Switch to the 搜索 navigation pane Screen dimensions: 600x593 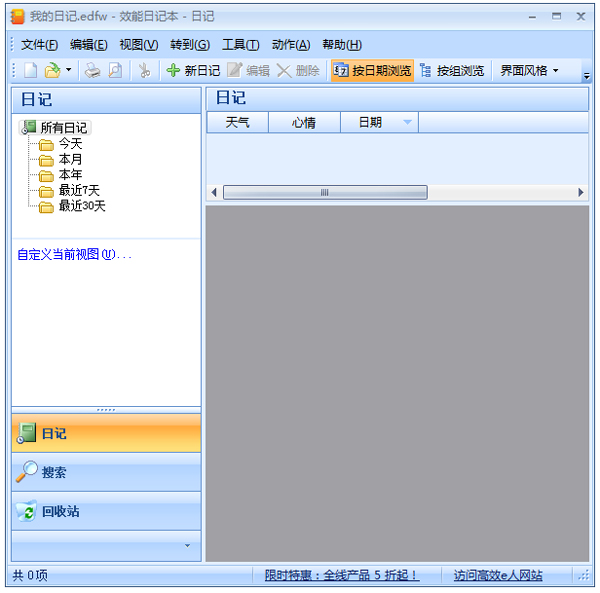(x=106, y=472)
